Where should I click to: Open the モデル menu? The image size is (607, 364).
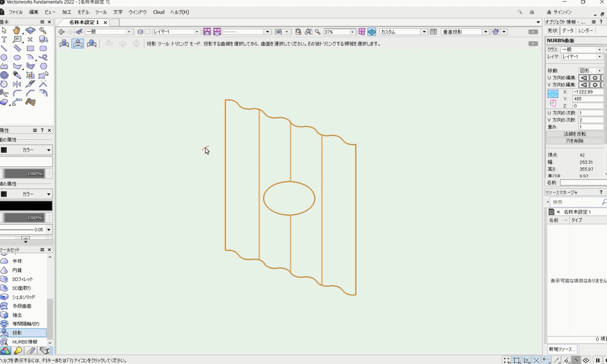point(83,12)
